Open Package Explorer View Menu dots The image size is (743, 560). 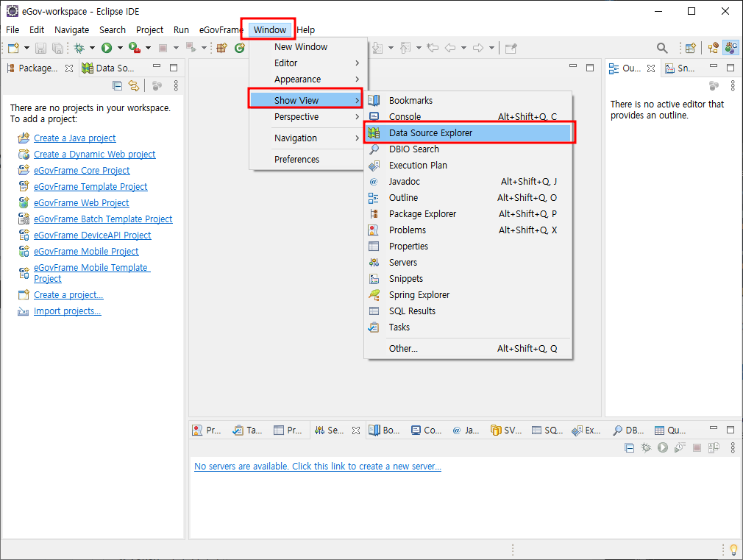[176, 85]
